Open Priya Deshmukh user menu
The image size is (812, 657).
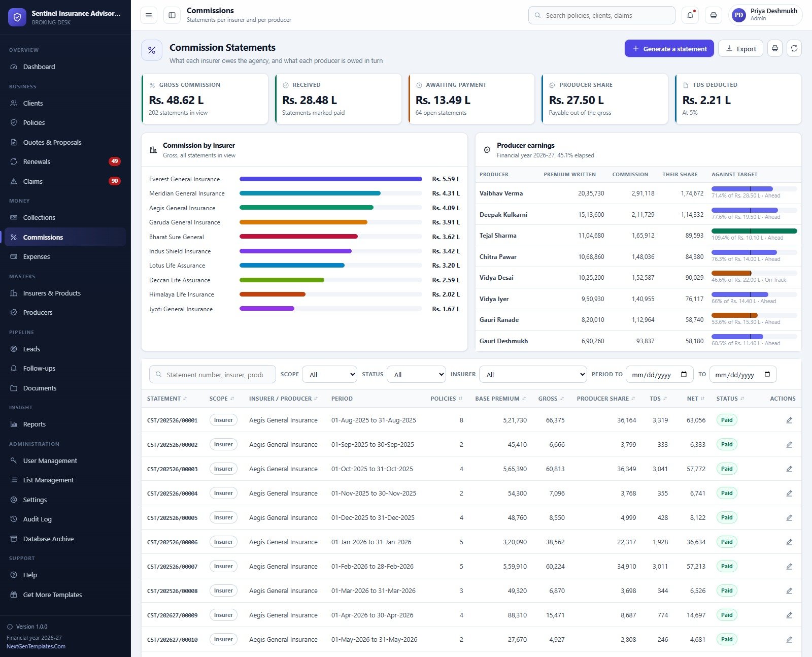coord(765,15)
